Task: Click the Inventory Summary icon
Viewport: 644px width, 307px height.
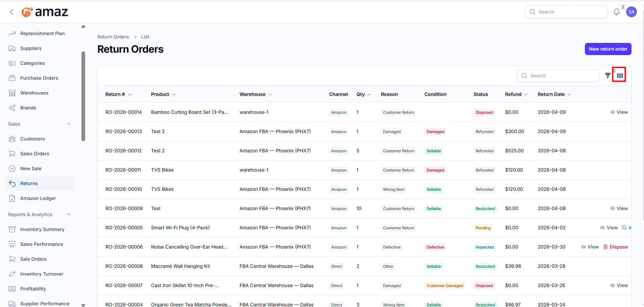Action: (12, 229)
